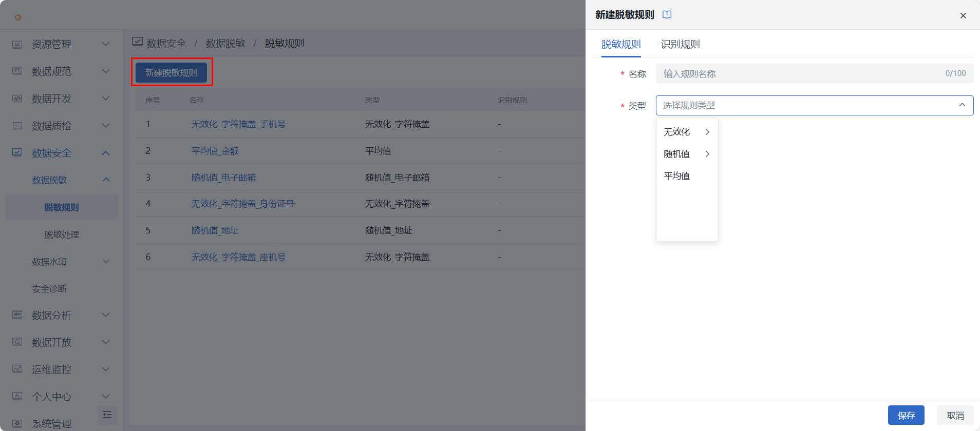
Task: Open rule 无效化_字符掩盖_座机号
Action: (238, 257)
